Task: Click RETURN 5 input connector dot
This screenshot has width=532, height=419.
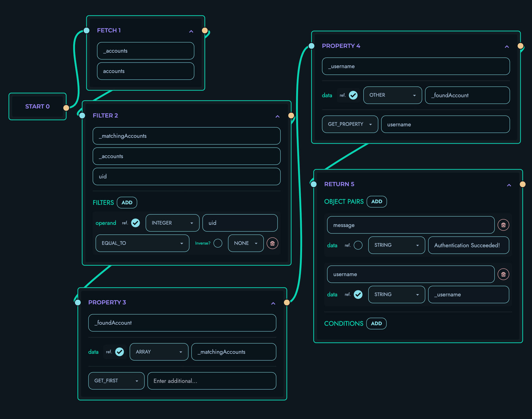Action: 314,184
